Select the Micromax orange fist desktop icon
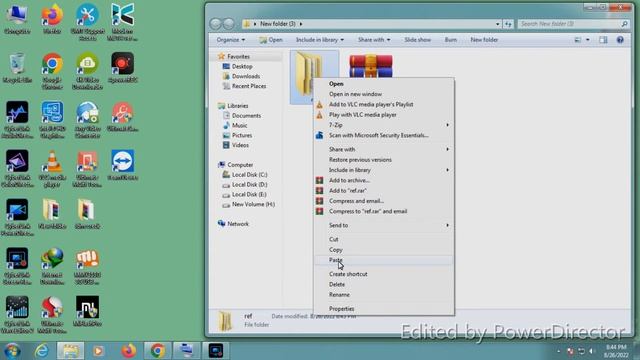This screenshot has width=640, height=360. click(x=87, y=266)
